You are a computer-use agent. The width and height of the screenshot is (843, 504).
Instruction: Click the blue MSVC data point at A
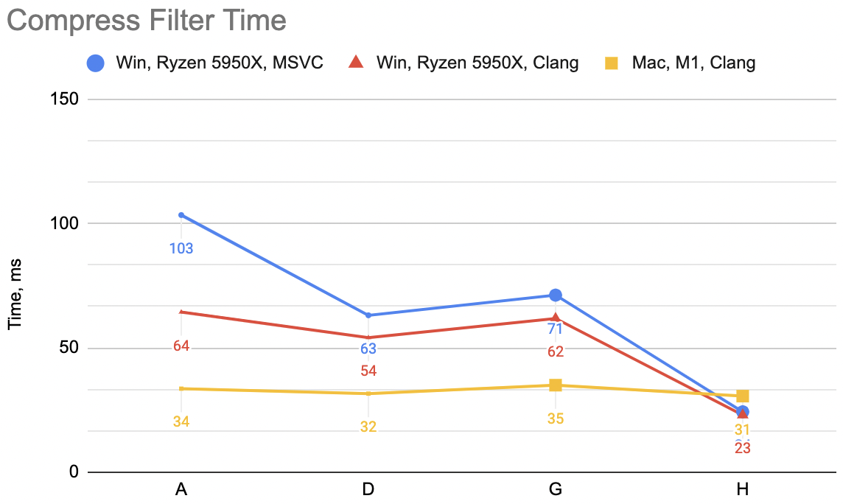(181, 215)
